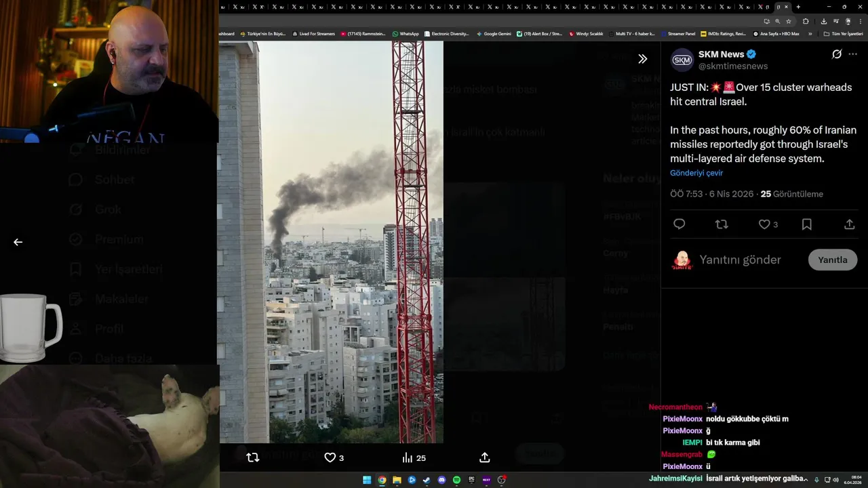Close the active Chrome tab
The height and width of the screenshot is (488, 868).
coord(787,7)
